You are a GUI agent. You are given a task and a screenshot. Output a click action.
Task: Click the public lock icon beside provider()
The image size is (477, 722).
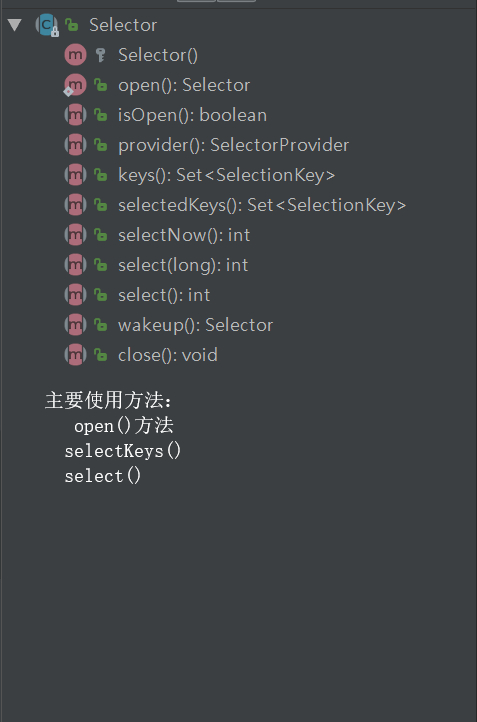click(x=100, y=146)
